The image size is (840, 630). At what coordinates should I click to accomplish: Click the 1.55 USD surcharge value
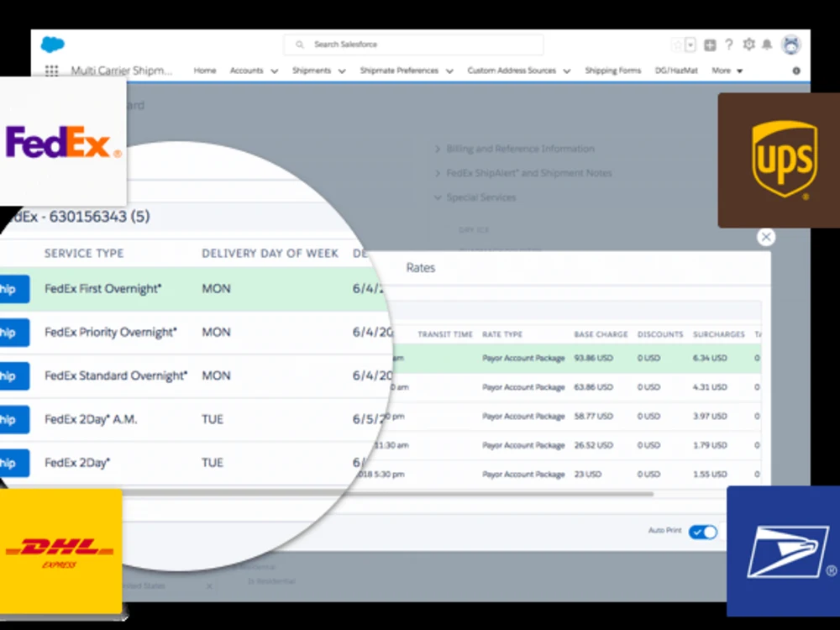710,474
